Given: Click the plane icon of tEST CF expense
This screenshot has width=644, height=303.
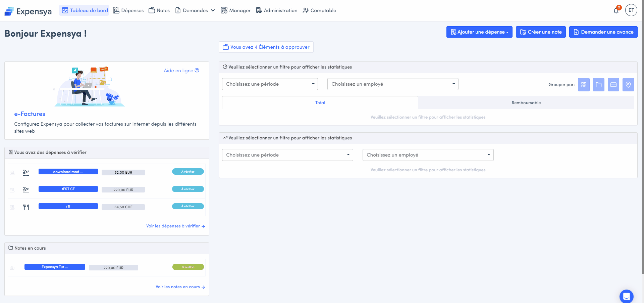Looking at the screenshot, I should point(26,190).
